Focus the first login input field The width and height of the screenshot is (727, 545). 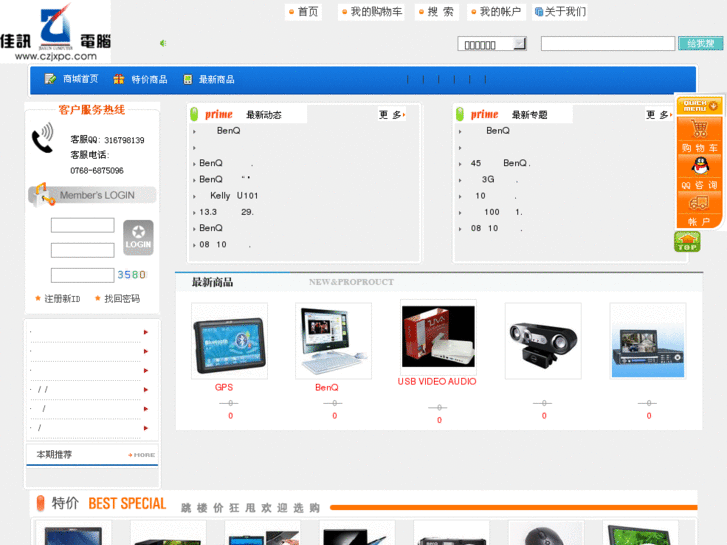(83, 225)
